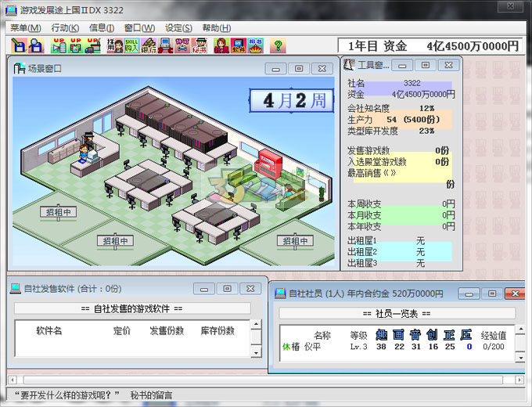The height and width of the screenshot is (407, 532).
Task: Maximize the 工具窗 tool window
Action: [x=426, y=65]
